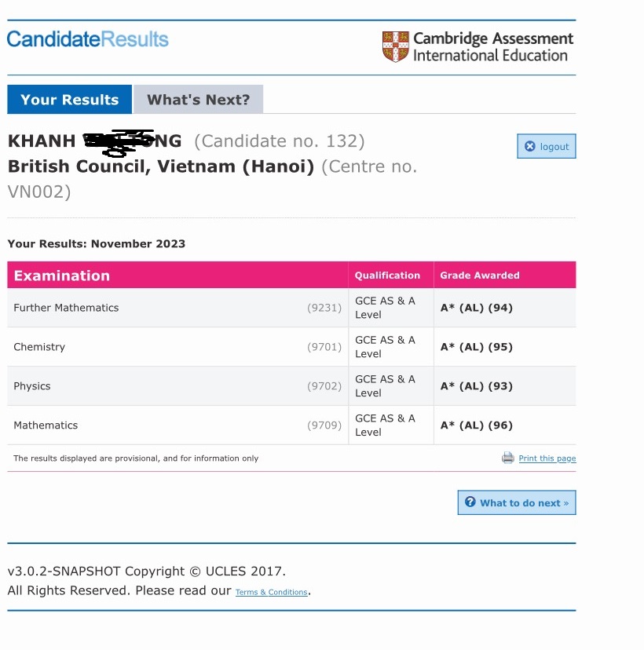Open the Terms & Conditions link
Screen dimensions: 644x650
click(271, 592)
